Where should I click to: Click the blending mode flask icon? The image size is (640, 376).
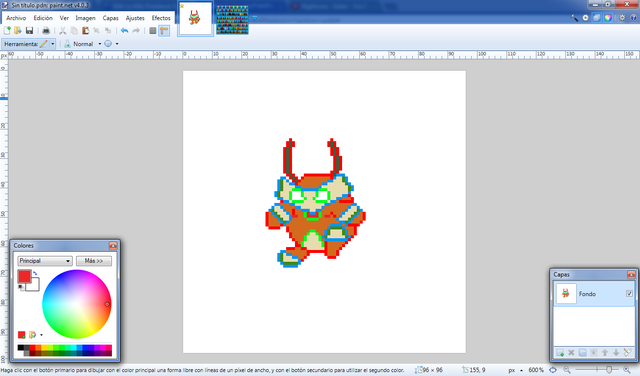coord(67,44)
